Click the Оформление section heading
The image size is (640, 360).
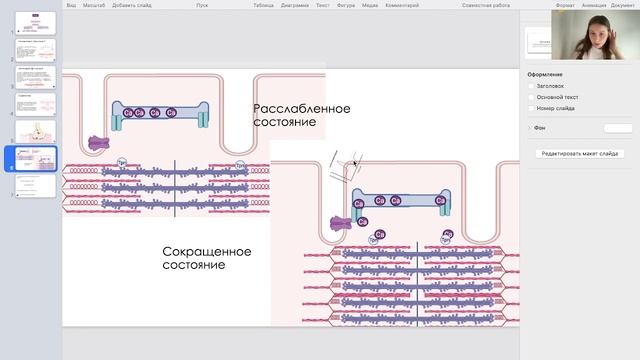pos(545,75)
